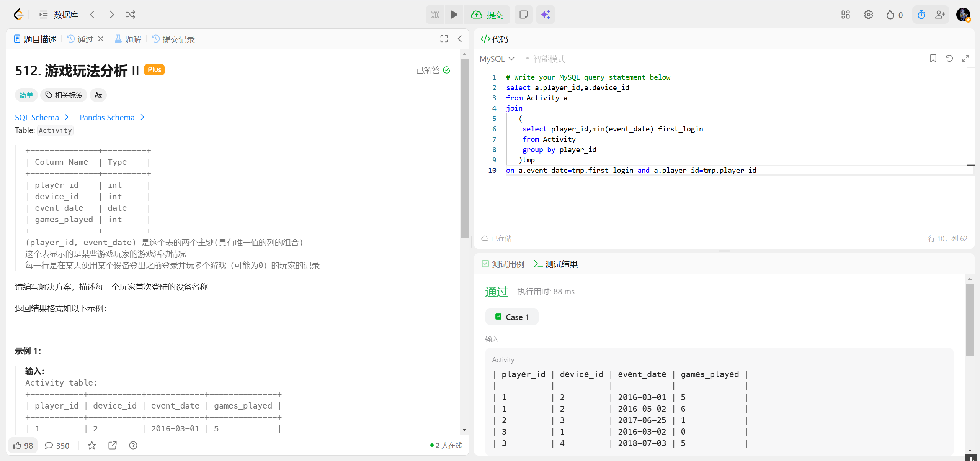Bookmark the code in editor toolbar
The width and height of the screenshot is (980, 461).
(x=933, y=58)
